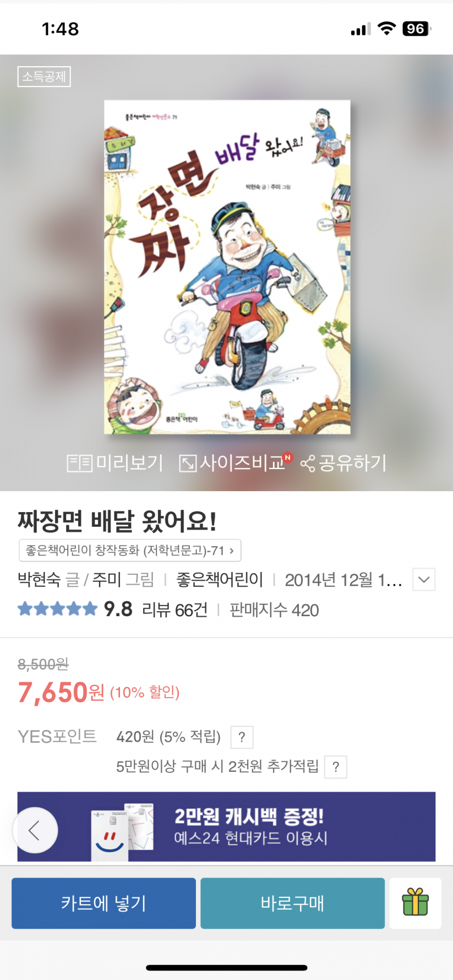The height and width of the screenshot is (980, 453).
Task: Tap the gift box icon
Action: 415,902
